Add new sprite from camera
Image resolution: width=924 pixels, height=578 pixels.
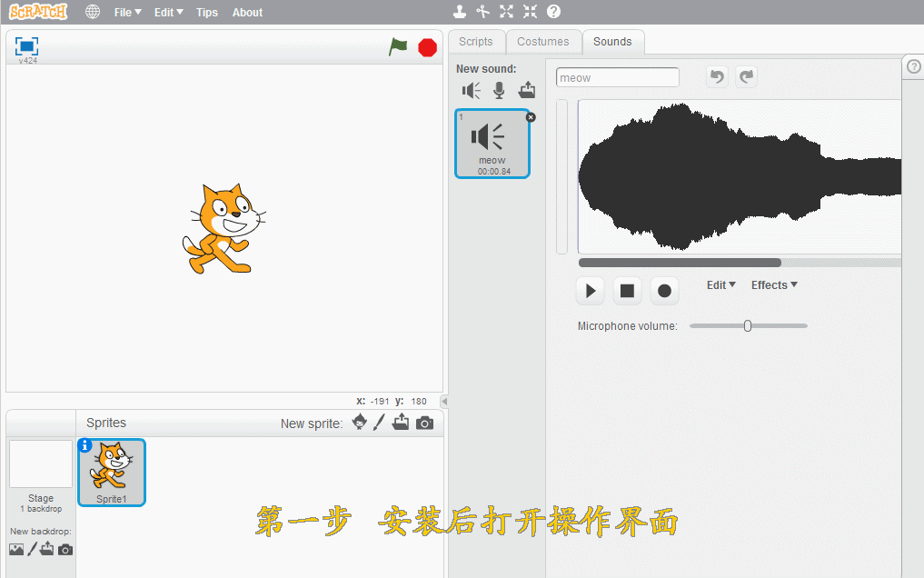[424, 423]
